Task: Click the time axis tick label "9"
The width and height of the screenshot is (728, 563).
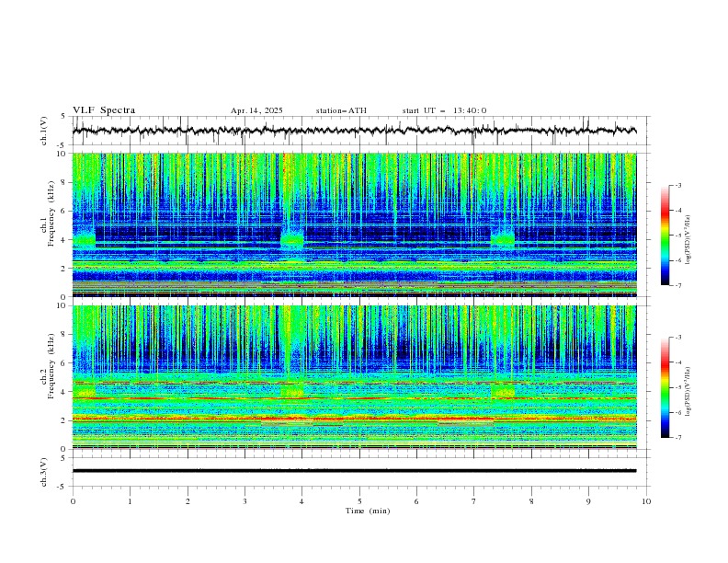Action: 588,501
